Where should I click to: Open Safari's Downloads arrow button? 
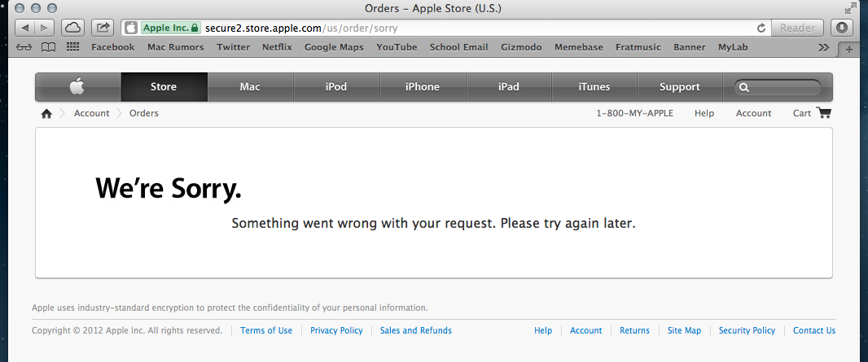point(841,28)
